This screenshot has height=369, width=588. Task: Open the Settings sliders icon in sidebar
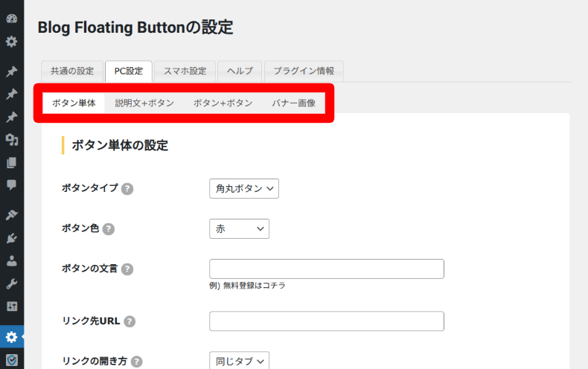point(12,307)
